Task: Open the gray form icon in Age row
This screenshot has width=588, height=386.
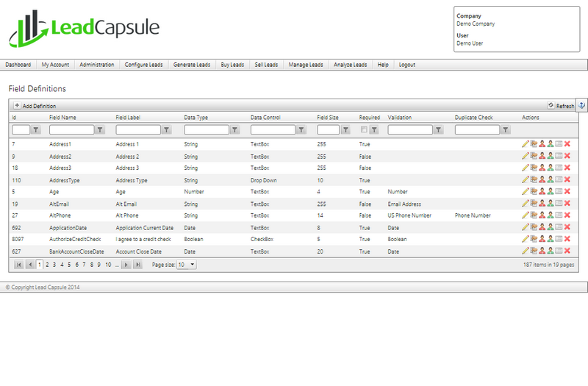Action: point(559,191)
